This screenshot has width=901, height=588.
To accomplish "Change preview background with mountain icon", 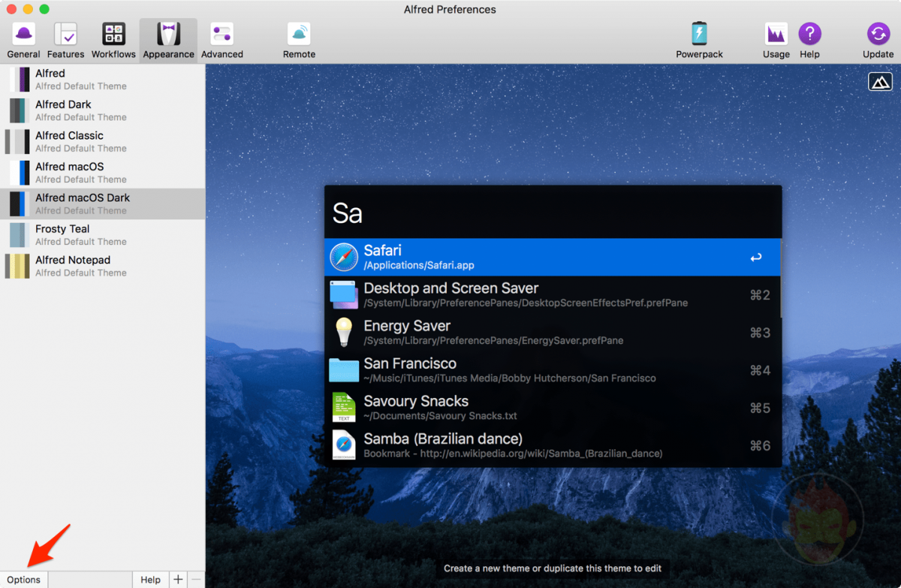I will coord(880,81).
